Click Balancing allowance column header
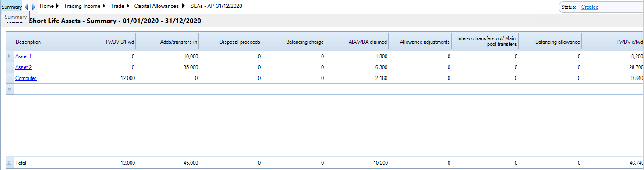The height and width of the screenshot is (170, 644). [x=549, y=42]
